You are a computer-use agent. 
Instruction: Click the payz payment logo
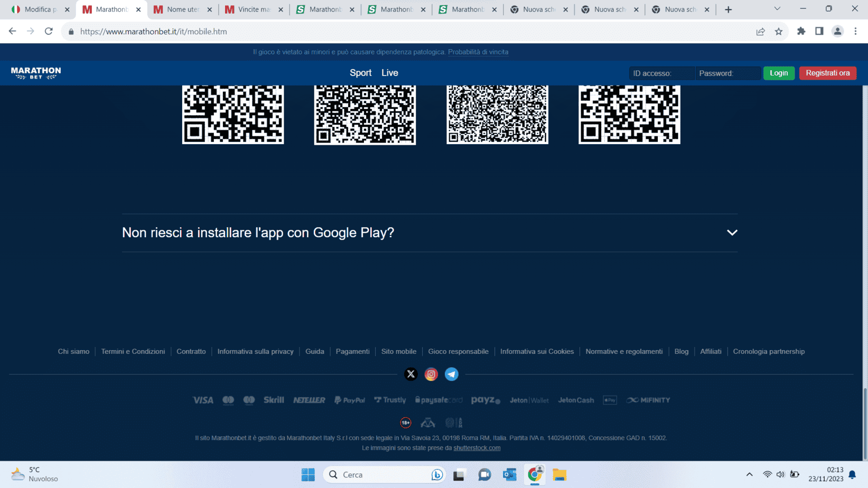pyautogui.click(x=486, y=400)
